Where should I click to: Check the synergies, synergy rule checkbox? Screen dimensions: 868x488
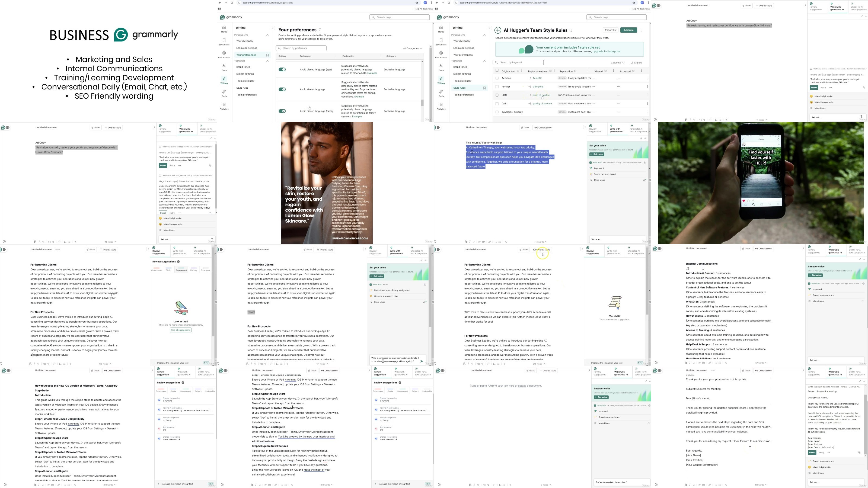(497, 112)
